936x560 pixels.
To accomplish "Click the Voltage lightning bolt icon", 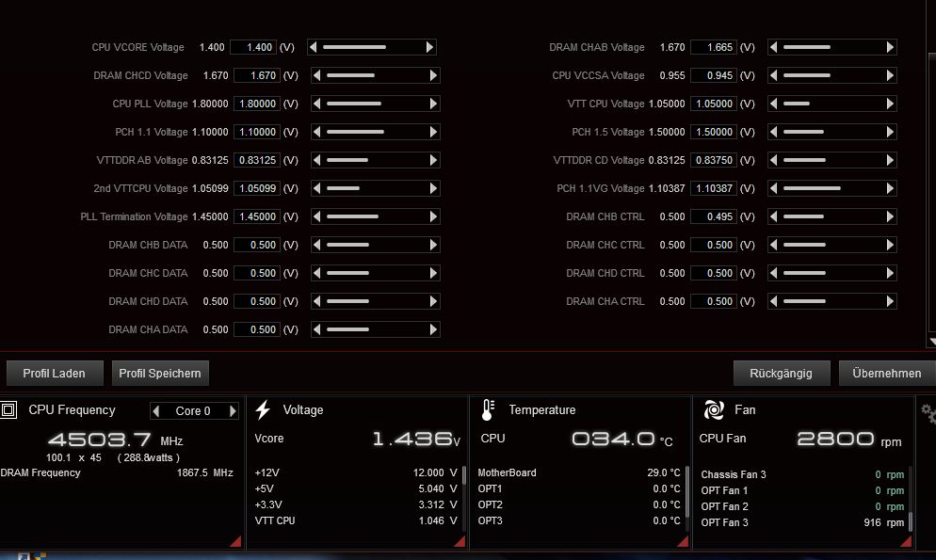I will pyautogui.click(x=263, y=409).
